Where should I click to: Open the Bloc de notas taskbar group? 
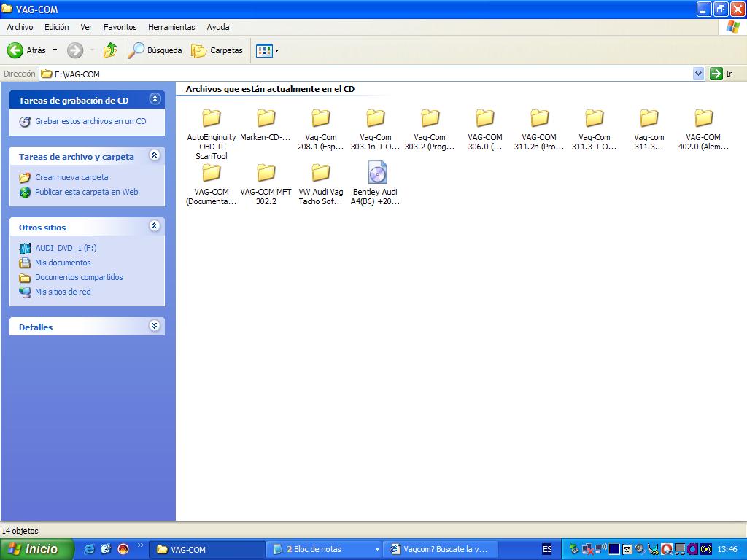coord(324,549)
